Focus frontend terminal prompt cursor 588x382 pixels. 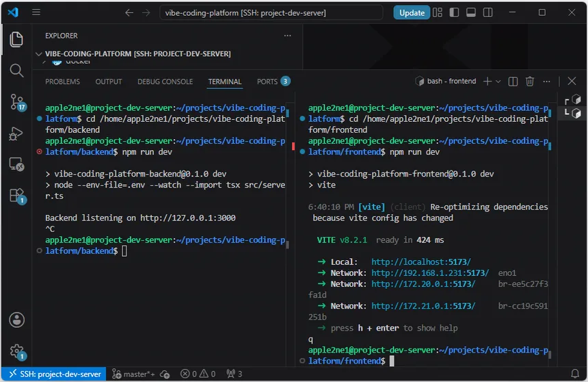point(392,361)
